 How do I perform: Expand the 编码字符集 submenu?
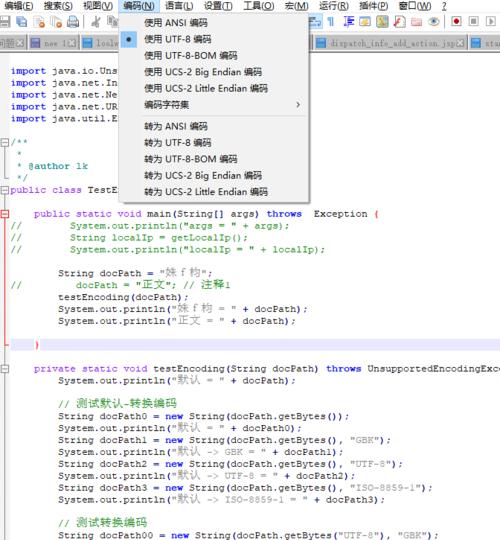coord(214,105)
